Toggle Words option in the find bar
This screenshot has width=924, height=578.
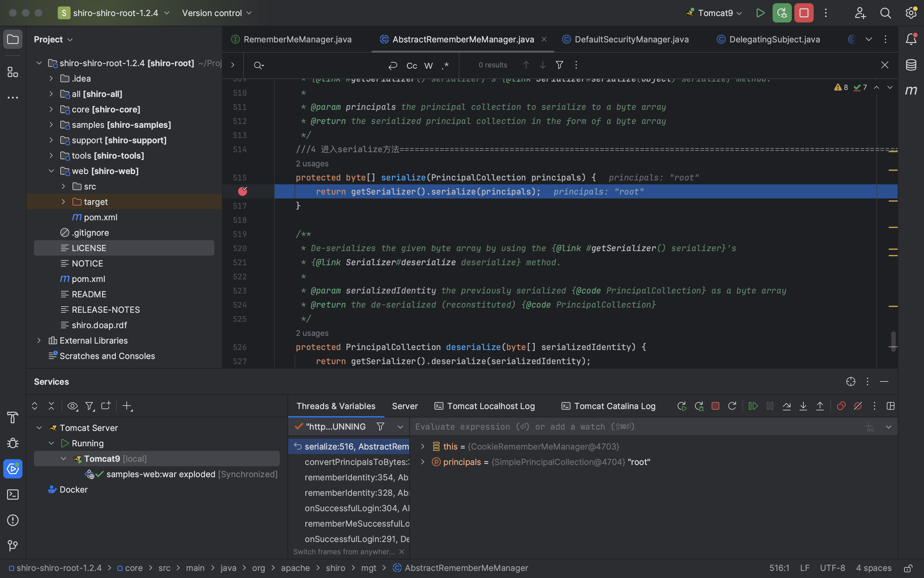point(428,66)
